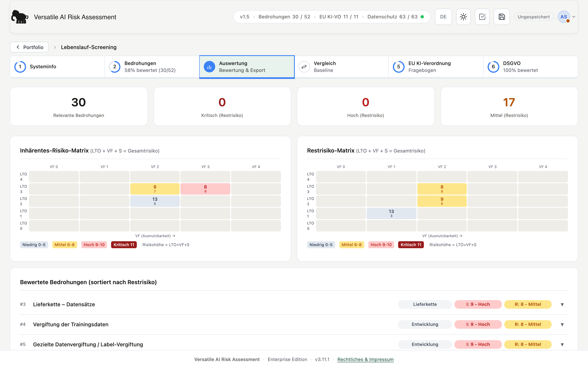Screen dimensions: 588x368
Task: Save using the floppy disk icon
Action: [502, 17]
